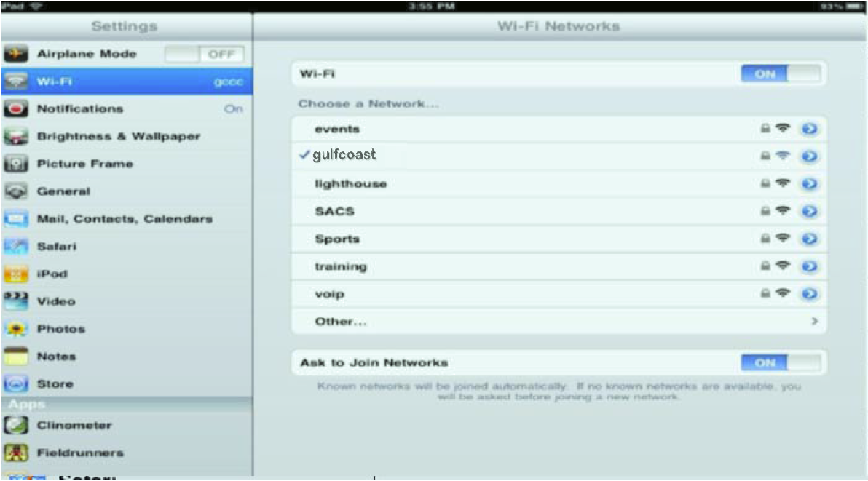Tap the Video clapperboard icon
Viewport: 868px width, 481px height.
point(15,301)
